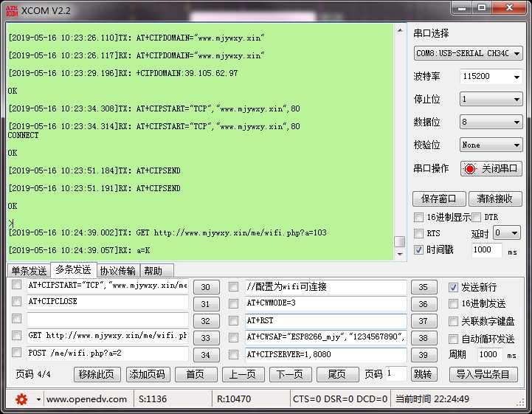Image resolution: width=532 pixels, height=414 pixels.
Task: Open the data bits dropdown
Action: click(491, 123)
